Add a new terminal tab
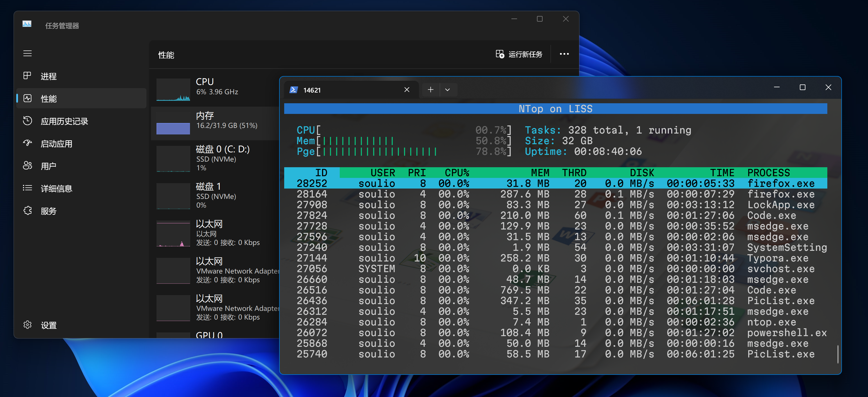Image resolution: width=868 pixels, height=397 pixels. point(430,90)
